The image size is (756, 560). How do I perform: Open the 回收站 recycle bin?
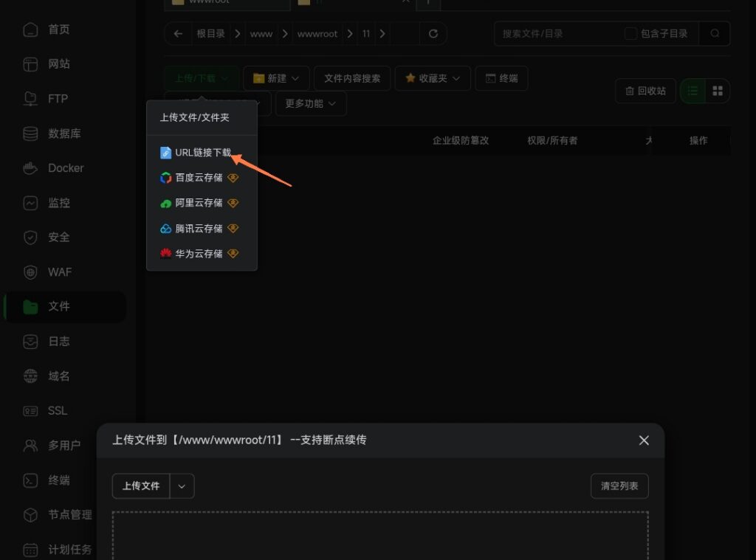645,91
